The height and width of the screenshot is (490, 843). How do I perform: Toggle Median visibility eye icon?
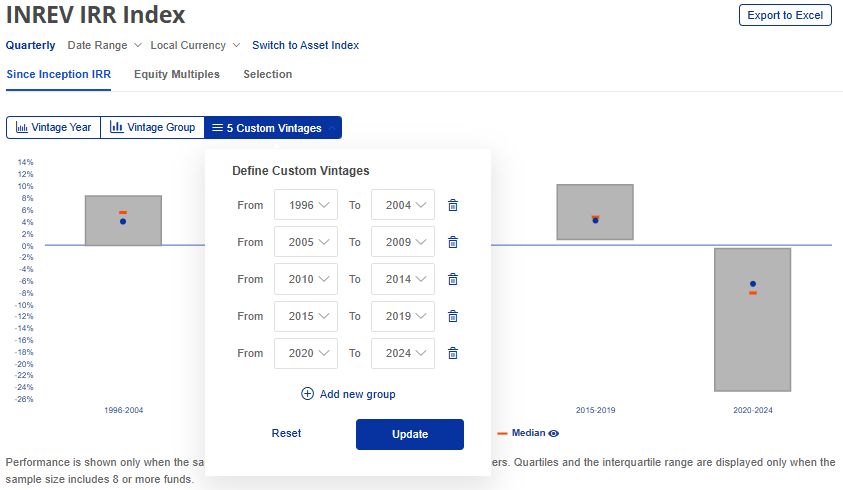click(x=553, y=434)
